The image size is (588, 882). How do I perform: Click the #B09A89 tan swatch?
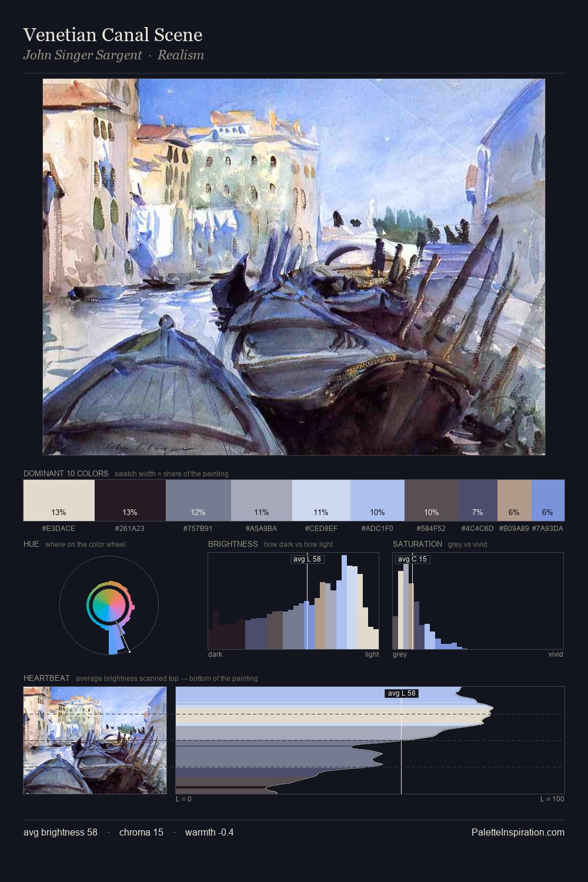coord(514,500)
